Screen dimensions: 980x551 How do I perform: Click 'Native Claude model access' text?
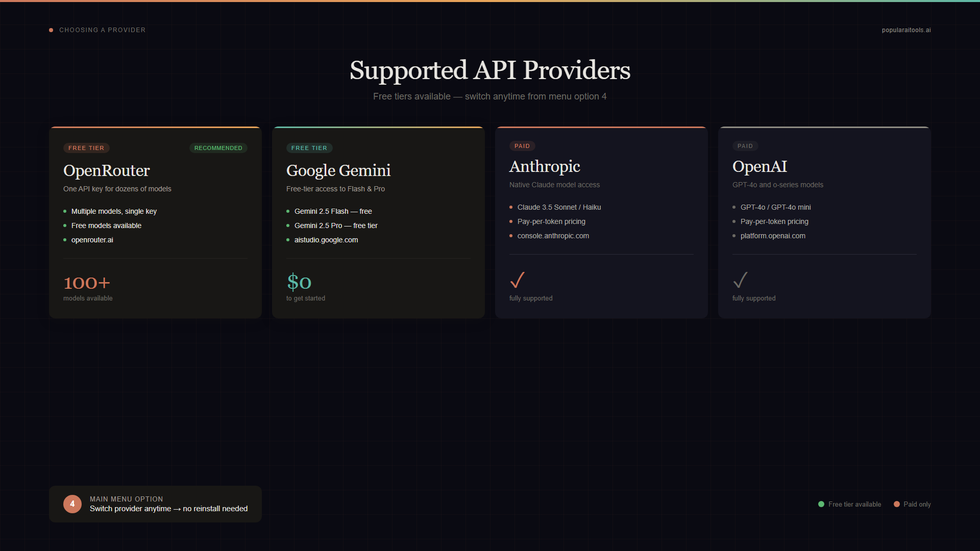click(x=555, y=185)
